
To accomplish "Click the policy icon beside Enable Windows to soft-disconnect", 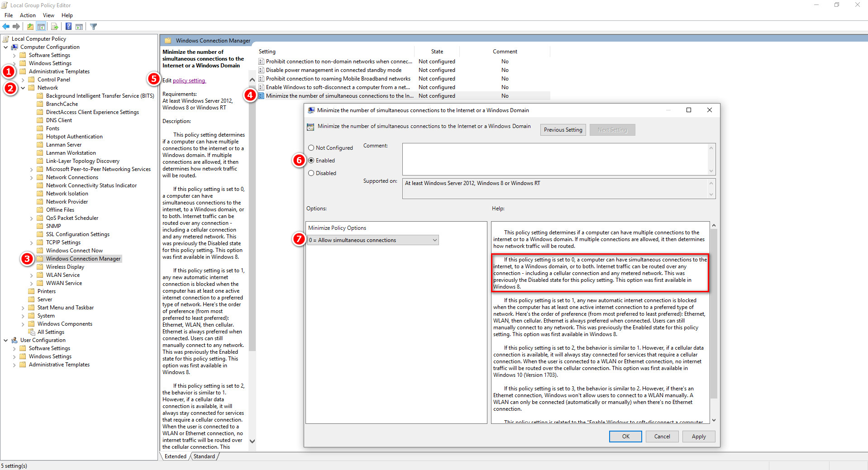I will tap(261, 87).
